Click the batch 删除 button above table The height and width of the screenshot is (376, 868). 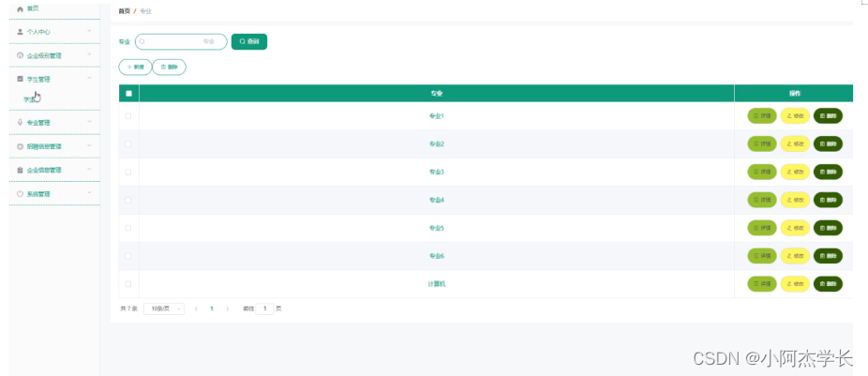pyautogui.click(x=170, y=67)
